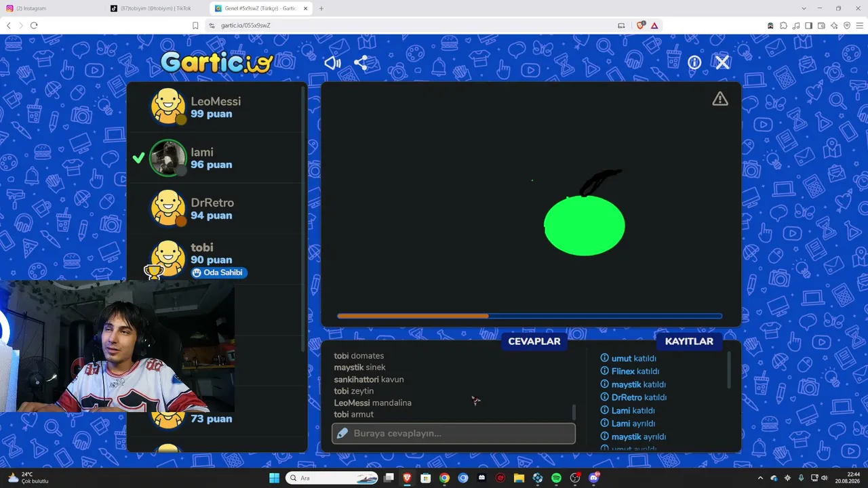
Task: Click 'Flinex katıldı' log entry
Action: tap(630, 371)
